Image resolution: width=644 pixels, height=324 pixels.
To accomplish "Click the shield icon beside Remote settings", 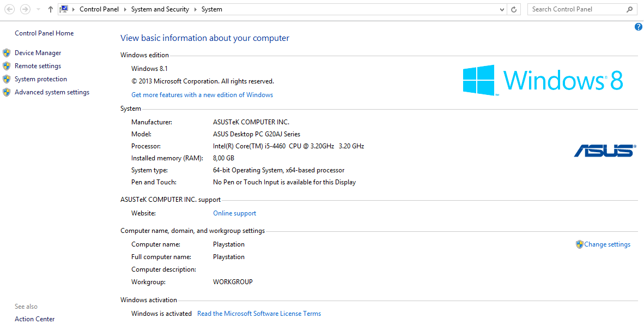I will (7, 66).
